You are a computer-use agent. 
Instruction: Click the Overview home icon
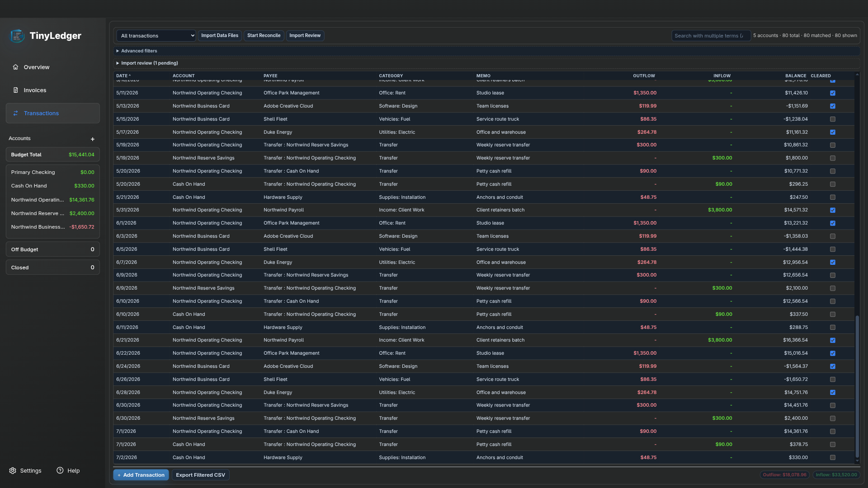click(15, 67)
